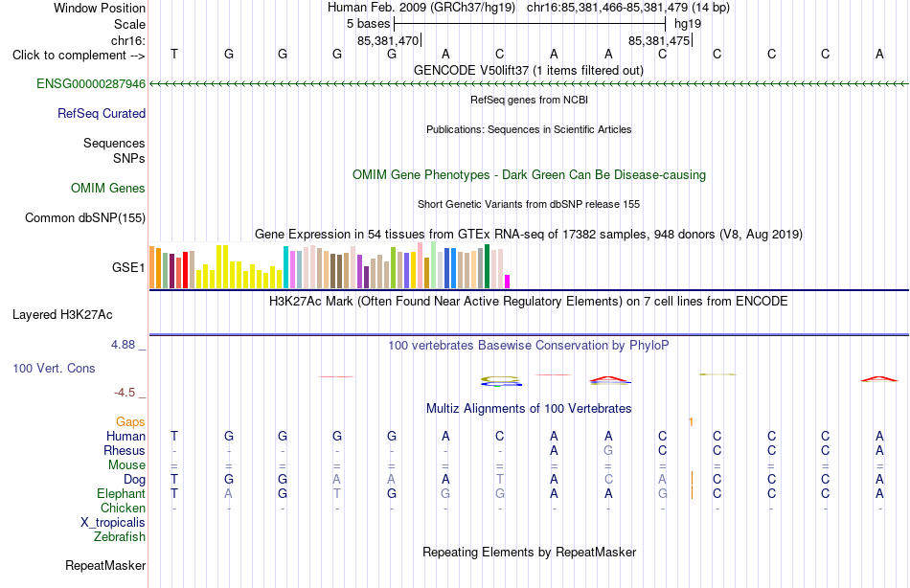Image resolution: width=910 pixels, height=588 pixels.
Task: Select the Elephant alignment row label
Action: [122, 494]
